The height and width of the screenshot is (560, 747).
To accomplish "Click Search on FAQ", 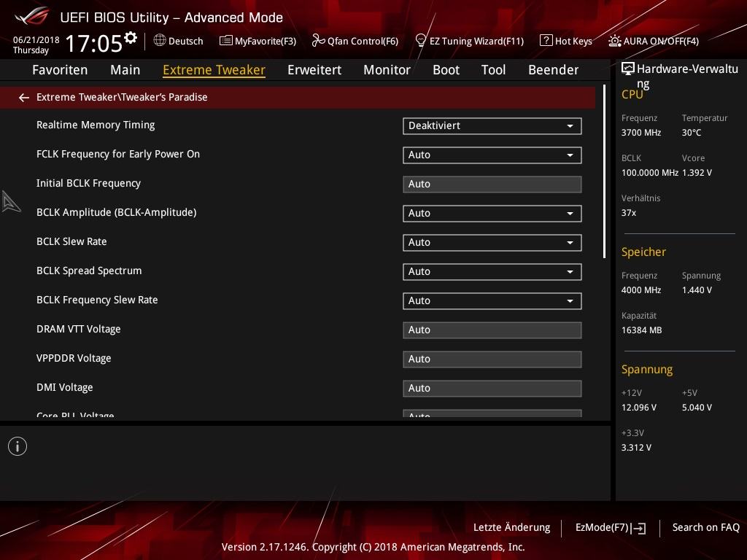I will point(705,528).
